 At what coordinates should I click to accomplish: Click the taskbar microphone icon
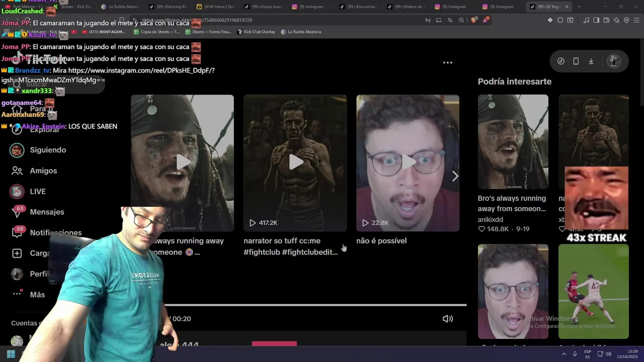pos(575,354)
